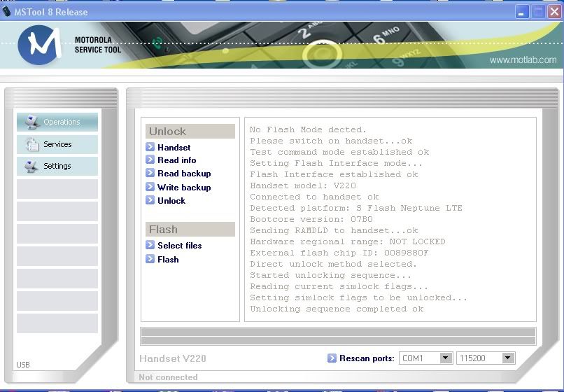Click the arrow icon beside Unlock
The width and height of the screenshot is (564, 392).
150,200
